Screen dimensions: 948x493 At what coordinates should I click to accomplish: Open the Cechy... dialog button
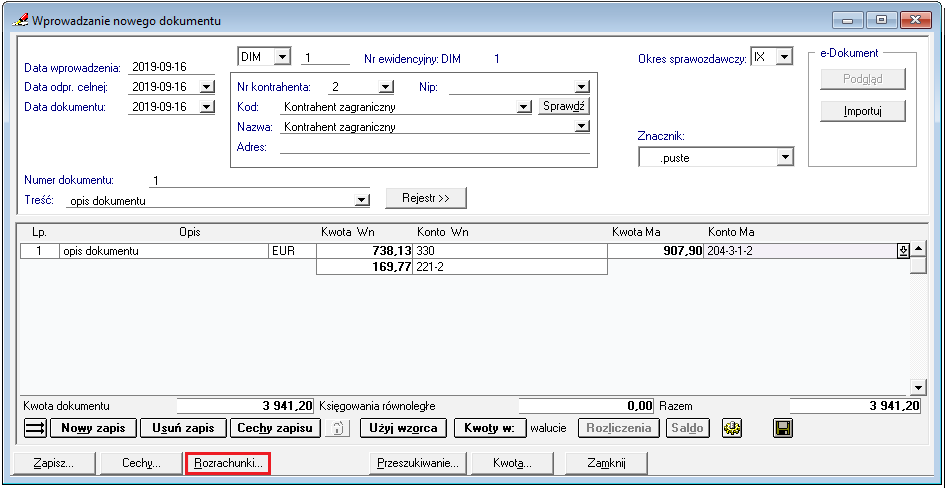pyautogui.click(x=141, y=463)
